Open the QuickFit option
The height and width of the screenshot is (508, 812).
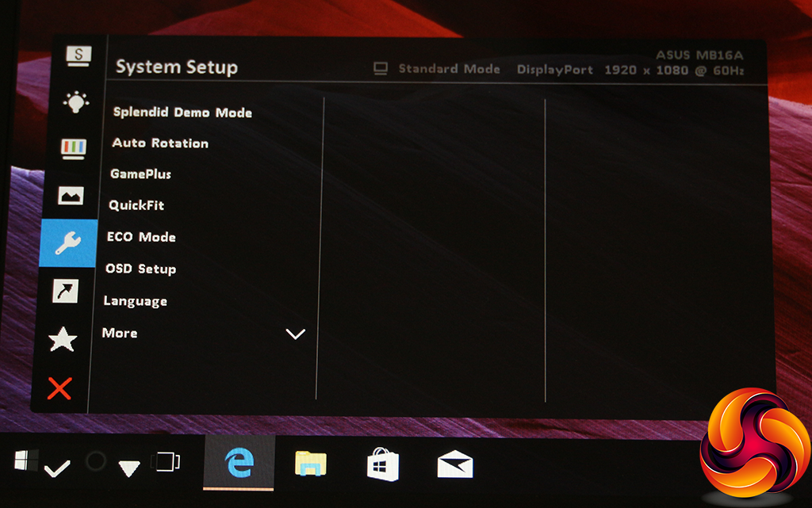[136, 205]
